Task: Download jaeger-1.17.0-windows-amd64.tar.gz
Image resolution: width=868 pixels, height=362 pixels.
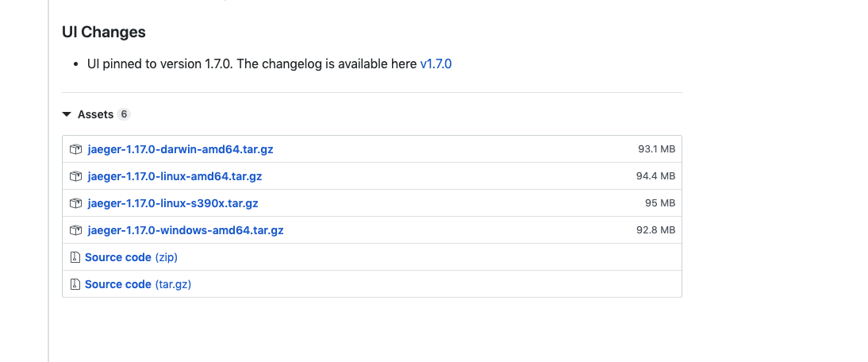Action: click(x=185, y=230)
